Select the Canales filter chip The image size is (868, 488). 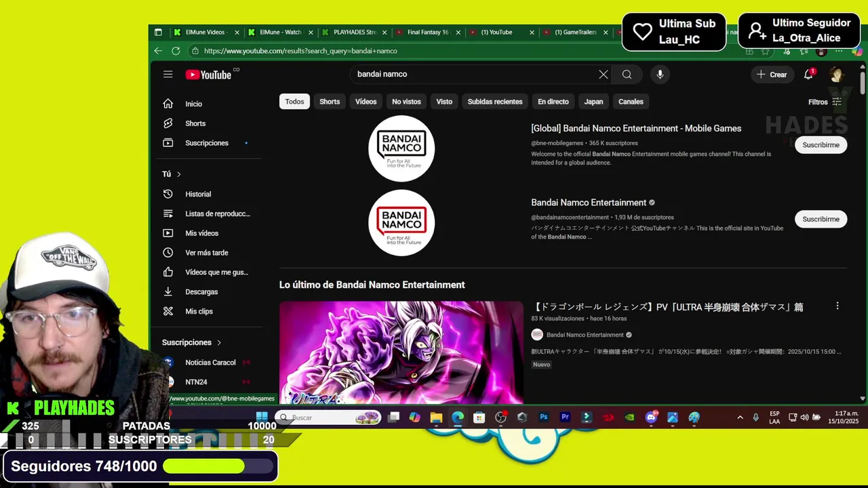pyautogui.click(x=631, y=102)
